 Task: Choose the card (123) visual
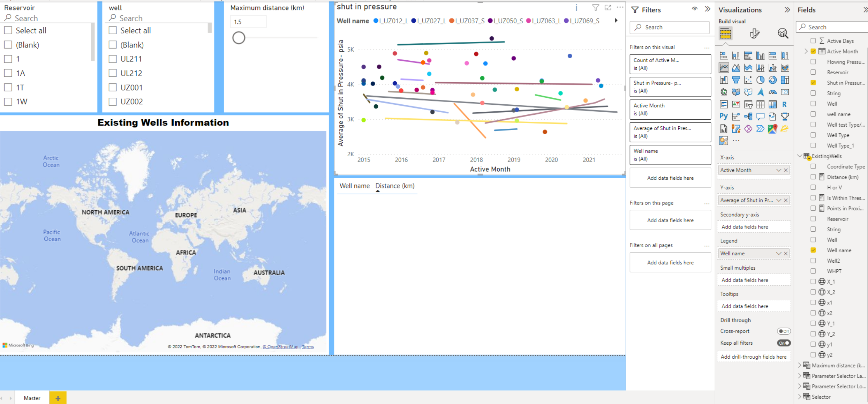pos(785,92)
